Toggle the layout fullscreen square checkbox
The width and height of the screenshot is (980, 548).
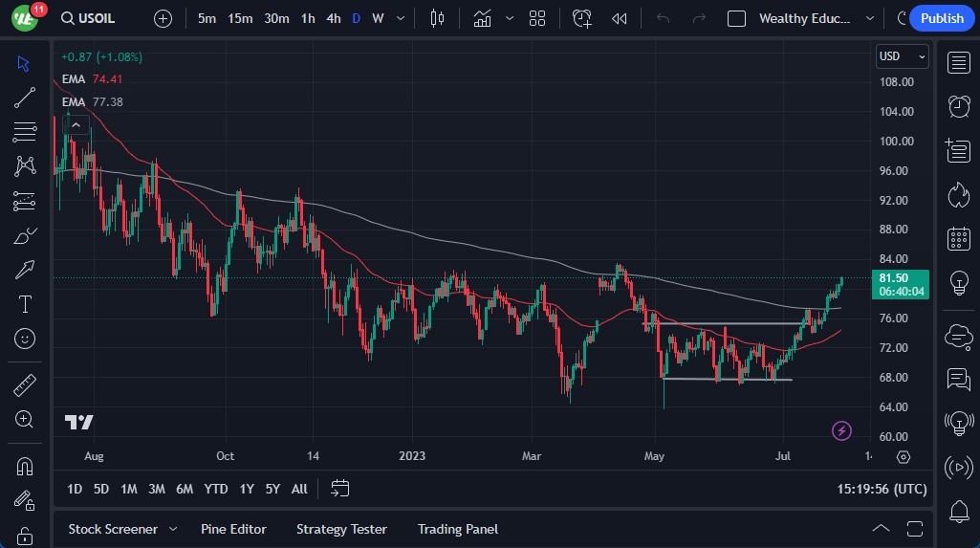click(x=736, y=18)
